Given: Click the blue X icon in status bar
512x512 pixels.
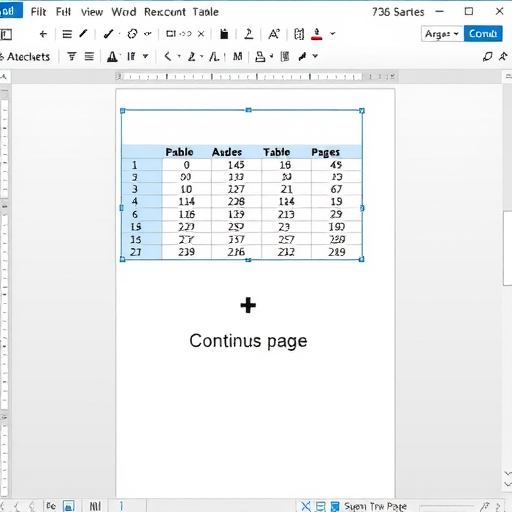Looking at the screenshot, I should coord(306,506).
